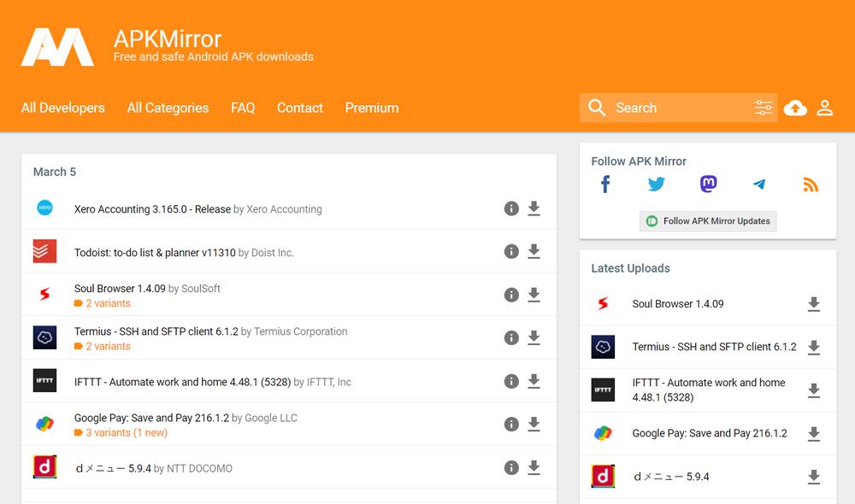Click the Follow APK Mirror Updates button
The image size is (855, 504).
pyautogui.click(x=708, y=220)
